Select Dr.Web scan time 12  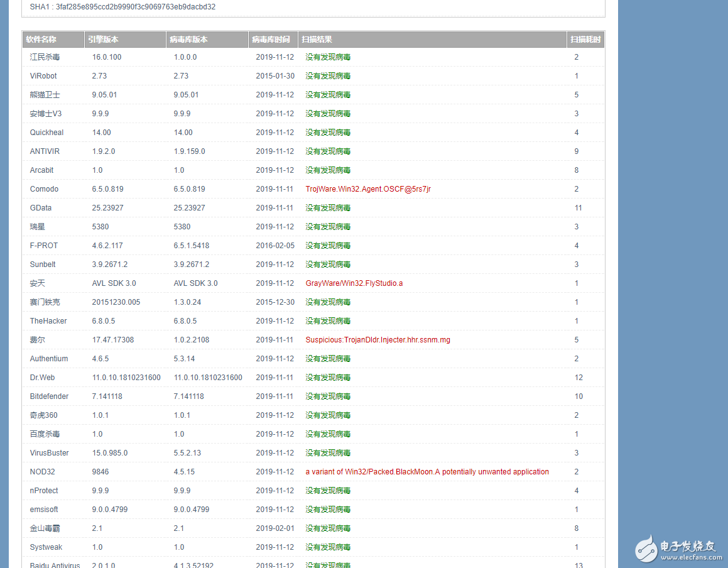click(579, 378)
